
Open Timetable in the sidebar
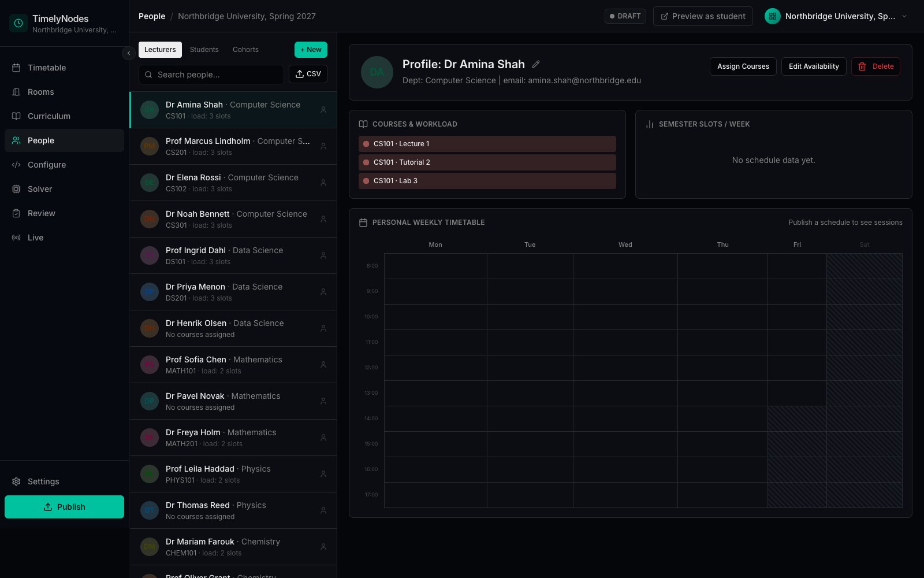pyautogui.click(x=64, y=68)
